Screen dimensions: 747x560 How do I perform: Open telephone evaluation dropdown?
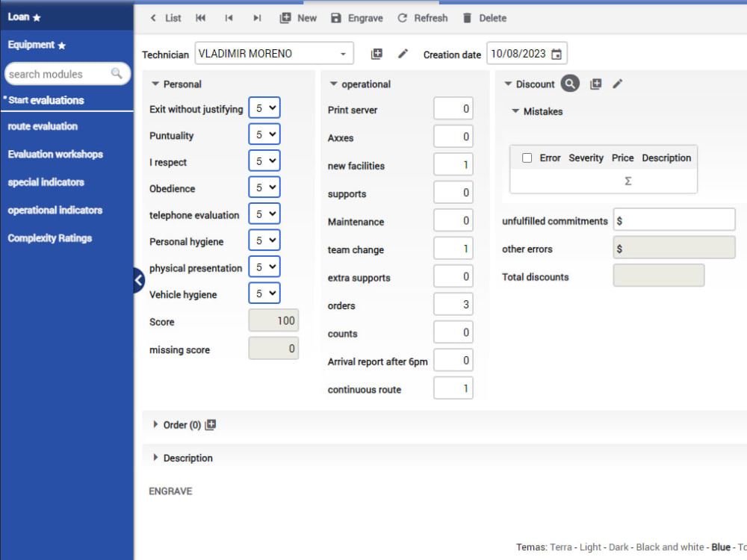[x=264, y=214]
